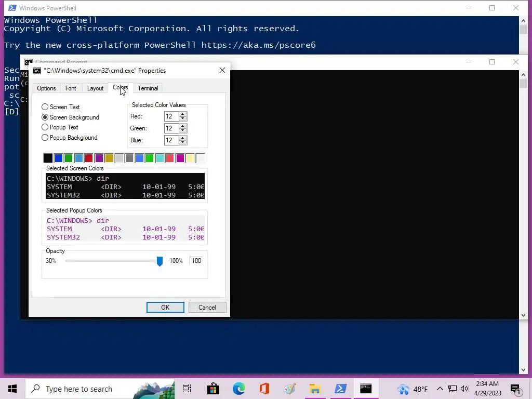Open the network icon in the system tray

pyautogui.click(x=453, y=389)
